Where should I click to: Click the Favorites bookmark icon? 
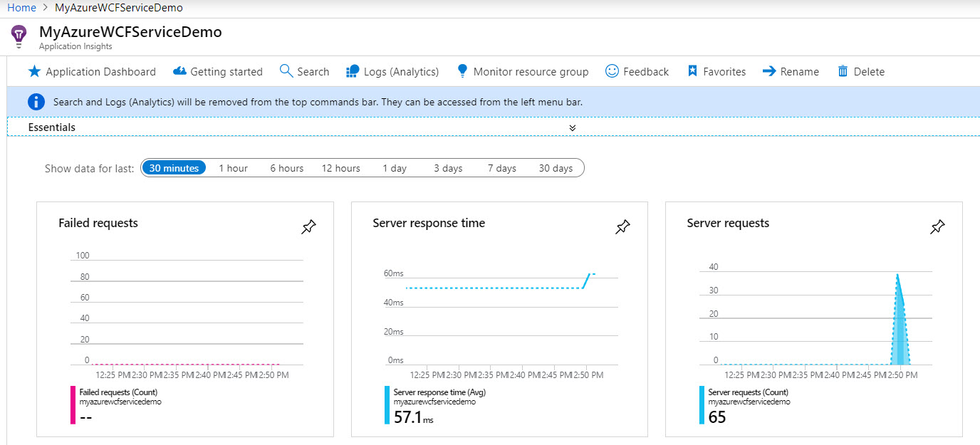coord(692,71)
